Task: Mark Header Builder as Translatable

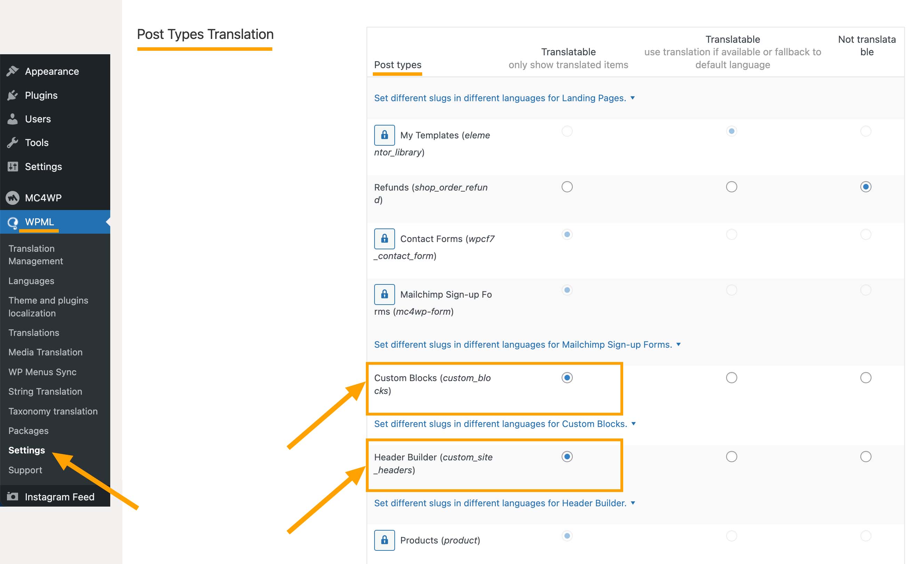Action: tap(567, 457)
